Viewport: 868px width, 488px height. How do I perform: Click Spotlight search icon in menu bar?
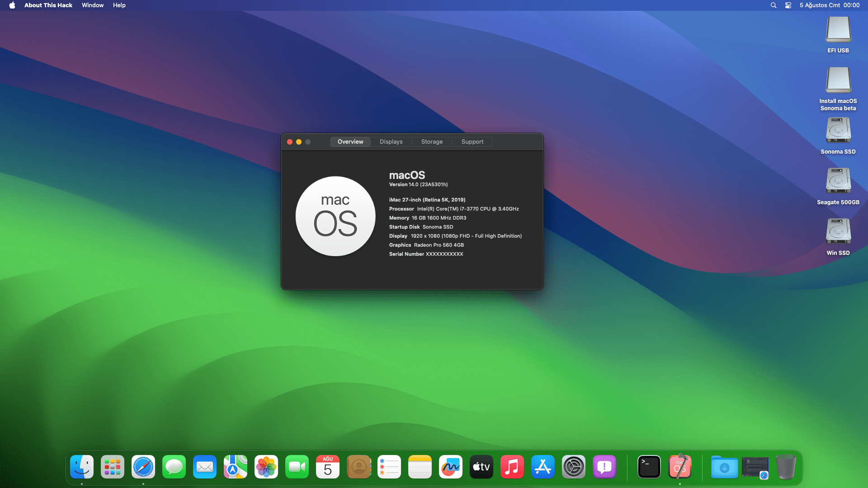coord(773,5)
